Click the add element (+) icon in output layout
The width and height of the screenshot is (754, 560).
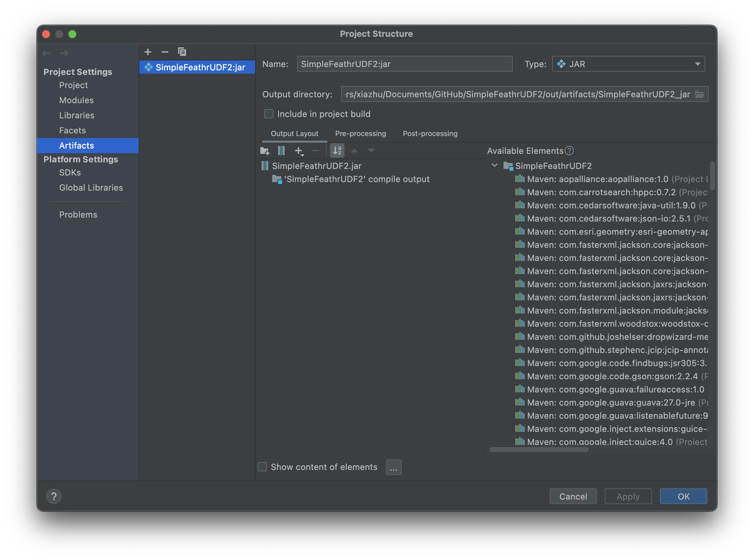[299, 151]
